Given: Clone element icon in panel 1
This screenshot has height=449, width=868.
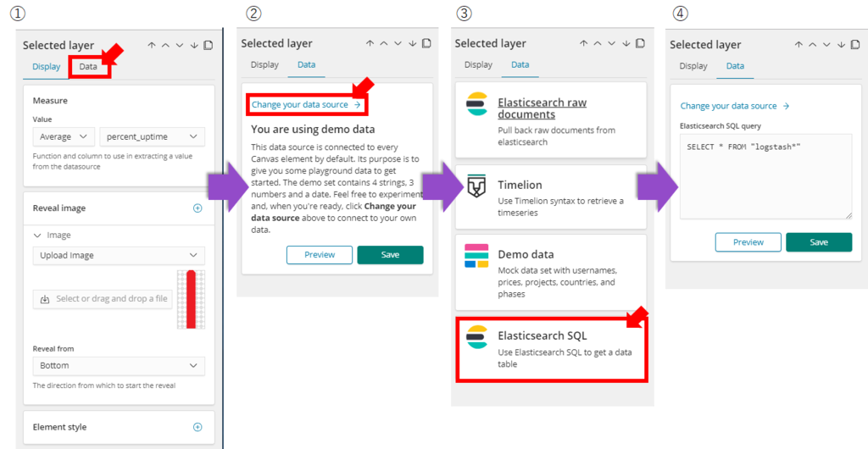Looking at the screenshot, I should (x=209, y=46).
